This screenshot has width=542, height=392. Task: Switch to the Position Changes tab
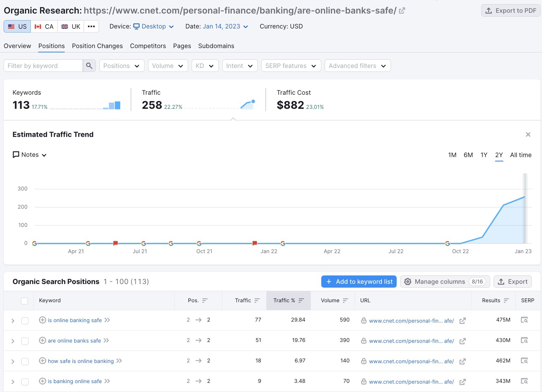(x=97, y=46)
